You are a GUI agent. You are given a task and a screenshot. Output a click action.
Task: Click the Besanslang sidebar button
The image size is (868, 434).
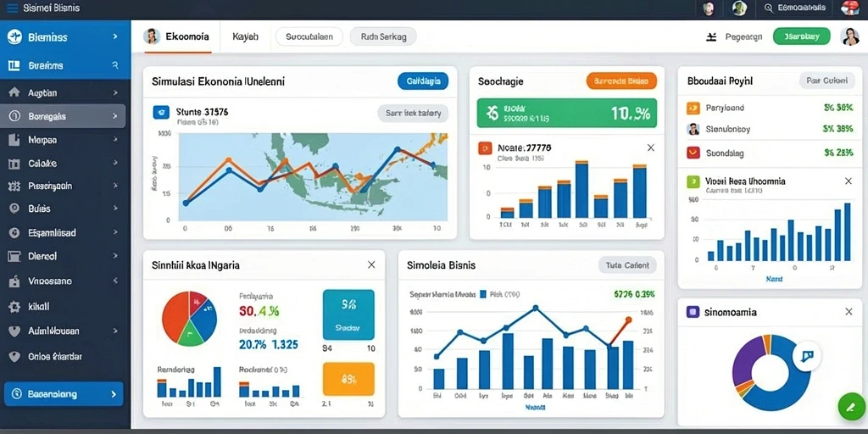pos(64,394)
